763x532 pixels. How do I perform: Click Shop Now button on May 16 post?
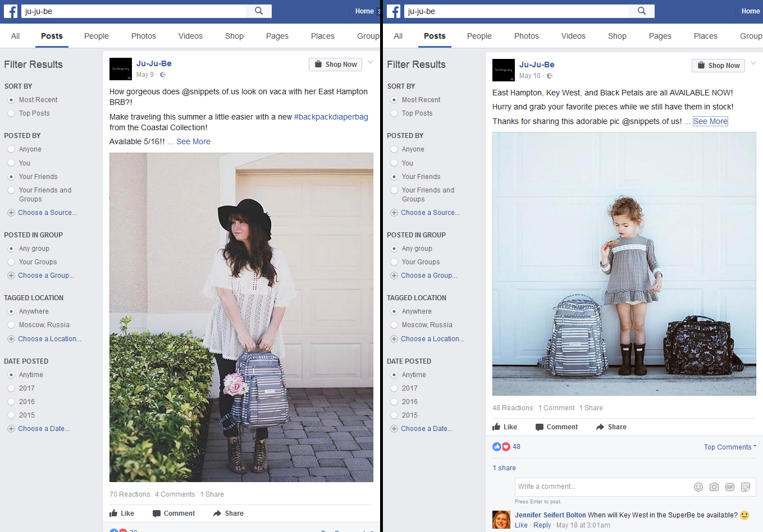pos(718,66)
